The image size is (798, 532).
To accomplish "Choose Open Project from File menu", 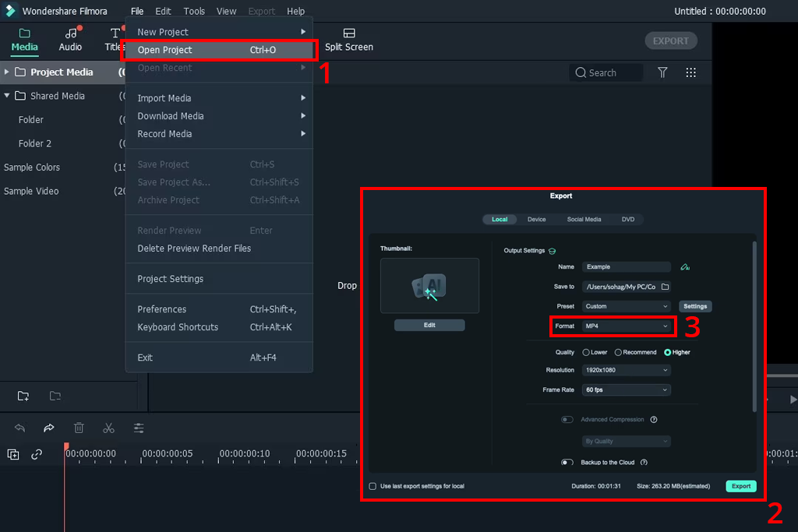I will [219, 50].
